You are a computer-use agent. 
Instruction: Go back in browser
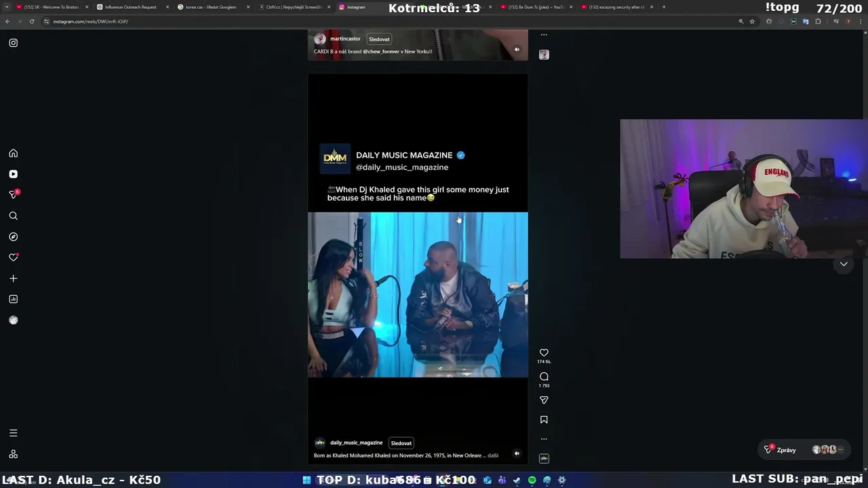tap(7, 21)
